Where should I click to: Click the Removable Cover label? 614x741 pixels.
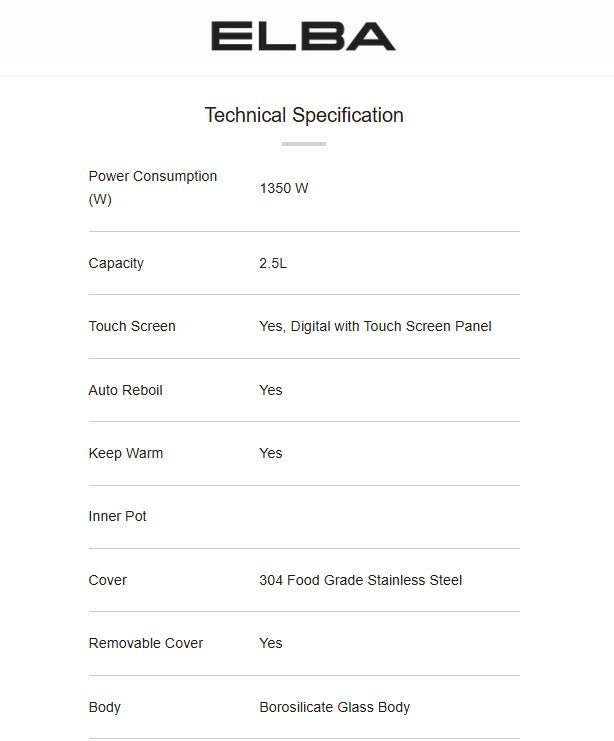[x=146, y=643]
